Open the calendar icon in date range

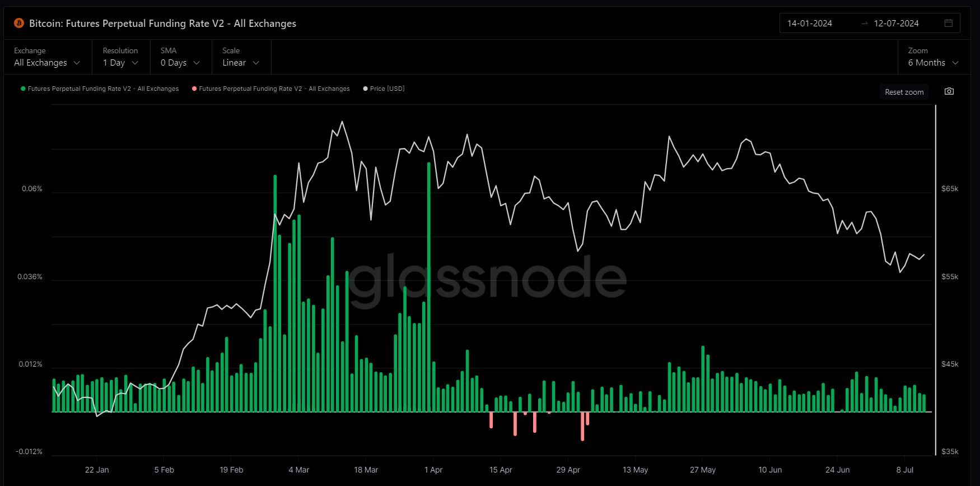948,23
